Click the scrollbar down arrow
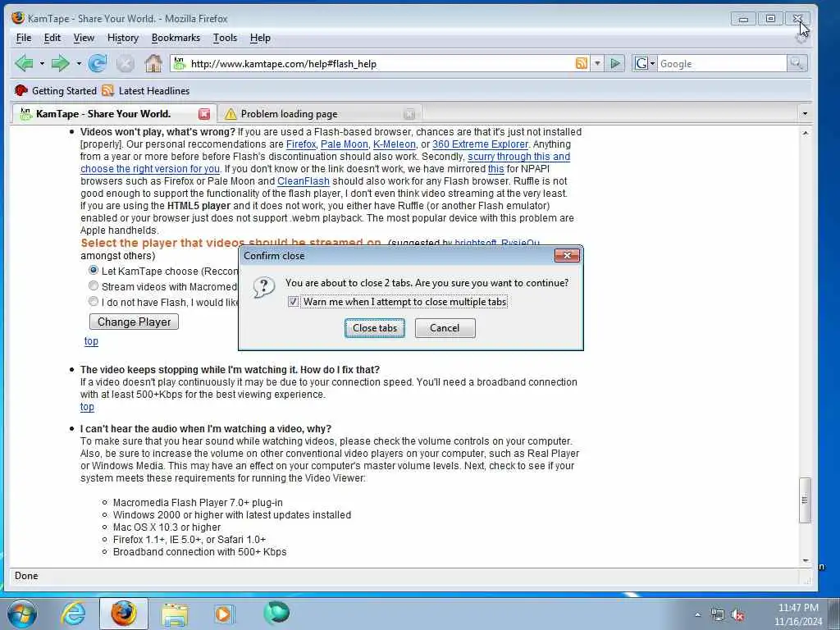Screen dimensions: 840x630 tap(805, 560)
